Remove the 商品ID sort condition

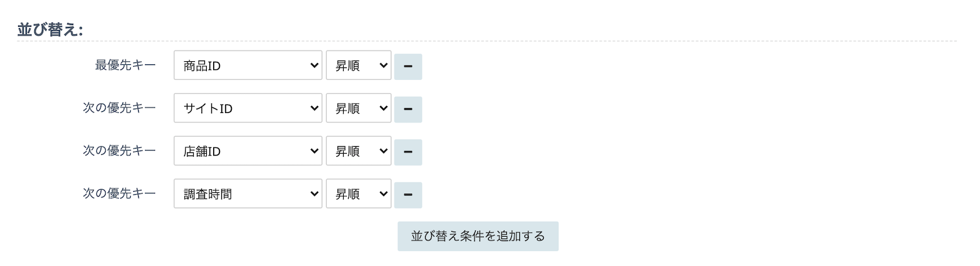click(408, 66)
